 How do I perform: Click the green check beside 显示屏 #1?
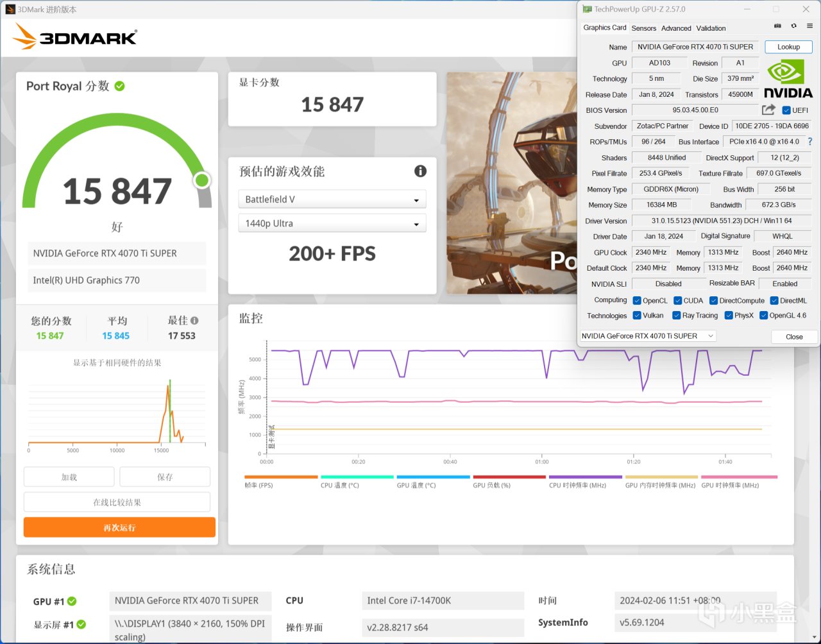(x=81, y=624)
